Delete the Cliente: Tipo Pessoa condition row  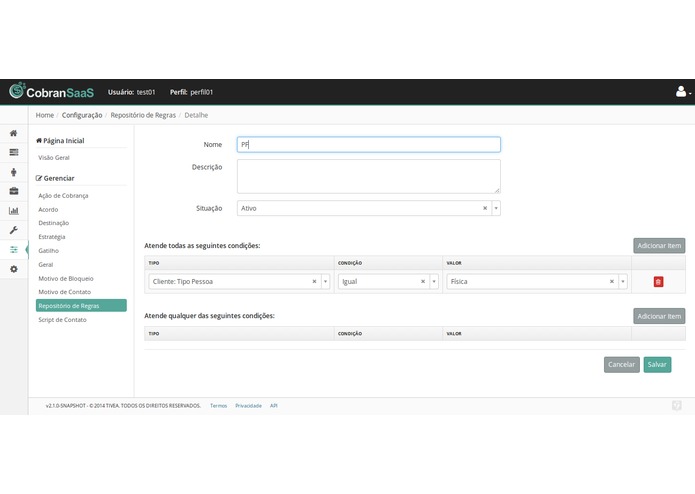pyautogui.click(x=658, y=282)
